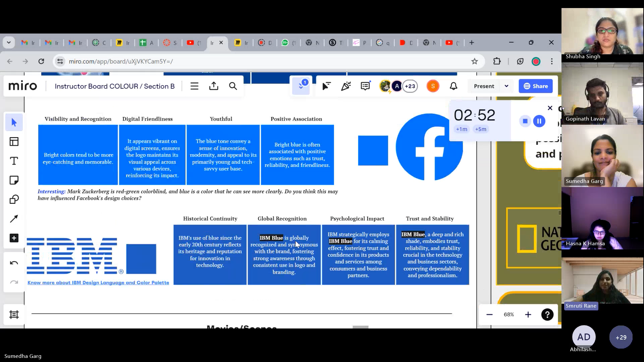Select the Frame tool
This screenshot has height=362, width=644.
(14, 314)
